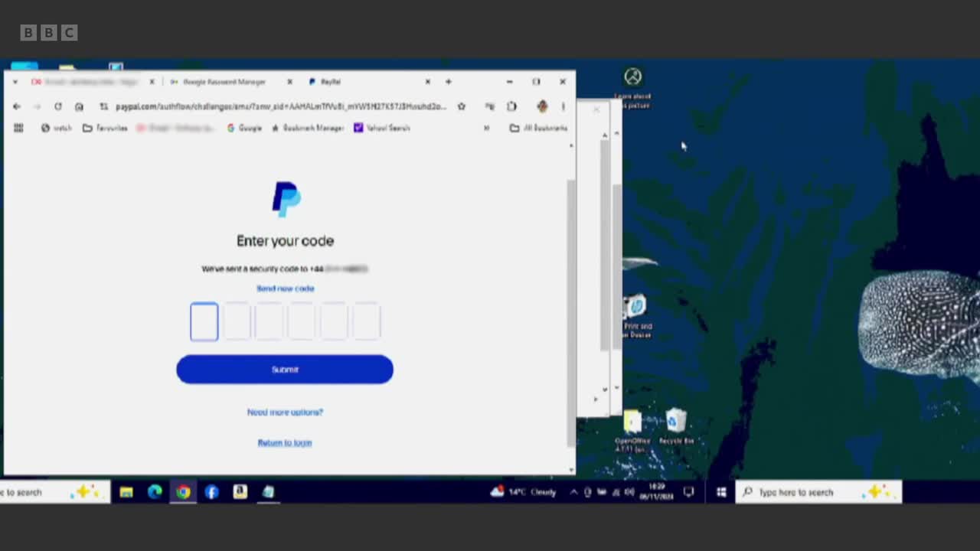Show hidden system tray icons
980x551 pixels.
tap(573, 492)
